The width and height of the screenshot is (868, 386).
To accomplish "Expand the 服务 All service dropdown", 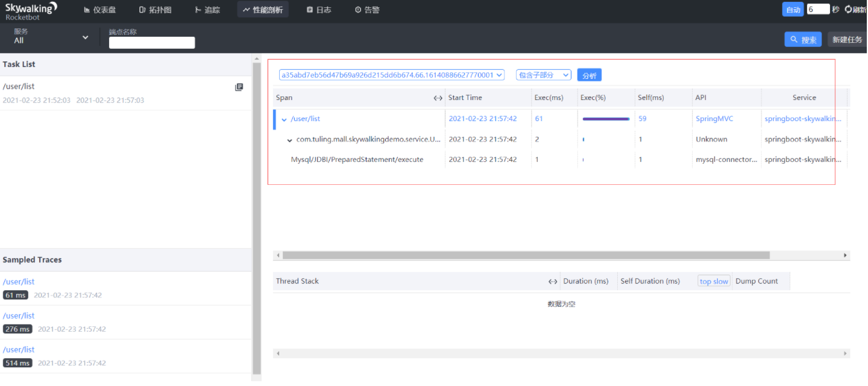I will (x=51, y=37).
